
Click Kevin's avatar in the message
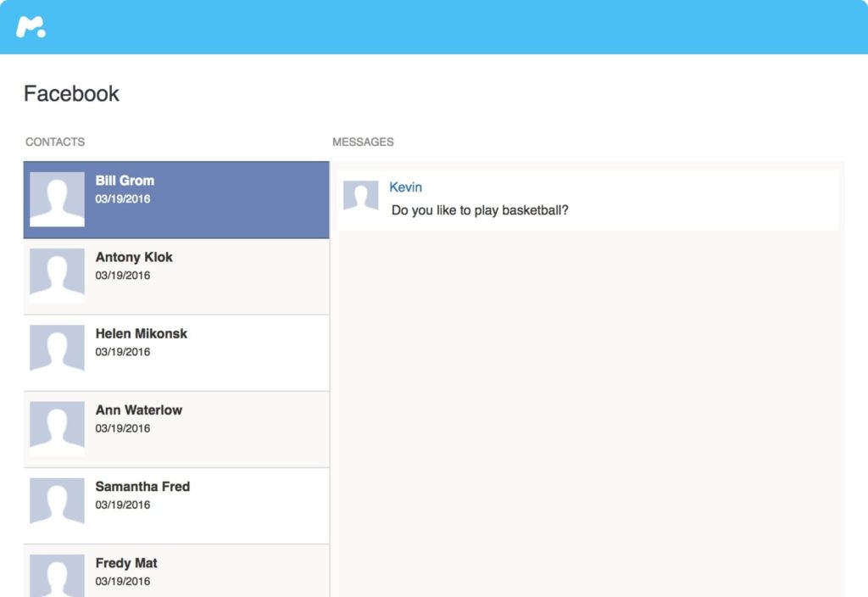click(x=360, y=196)
